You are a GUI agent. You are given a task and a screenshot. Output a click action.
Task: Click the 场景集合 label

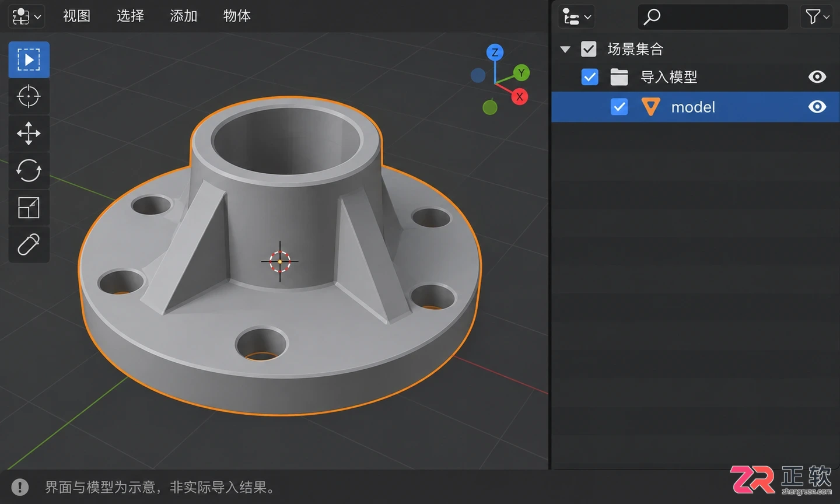[635, 49]
